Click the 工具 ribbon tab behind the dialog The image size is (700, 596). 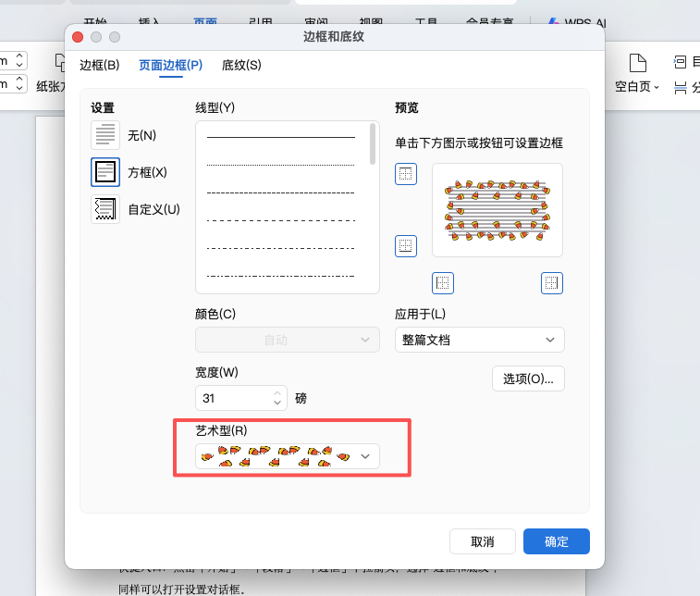tap(426, 20)
